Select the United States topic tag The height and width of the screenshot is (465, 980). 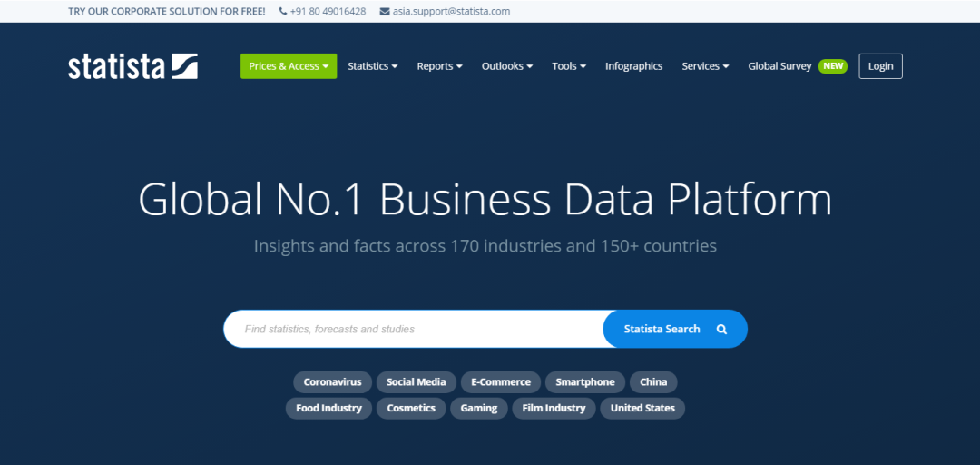[x=642, y=408]
